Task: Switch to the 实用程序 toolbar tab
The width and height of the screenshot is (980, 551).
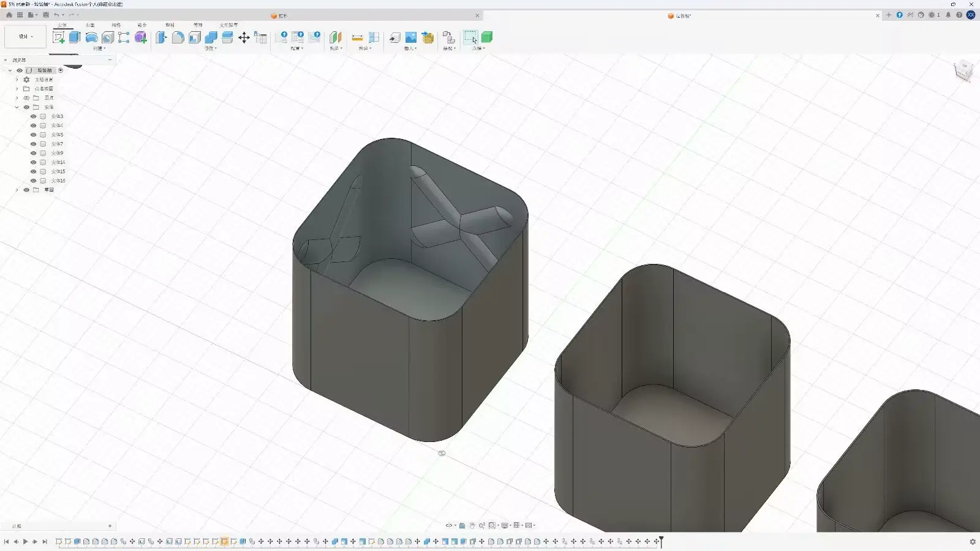Action: click(x=228, y=25)
